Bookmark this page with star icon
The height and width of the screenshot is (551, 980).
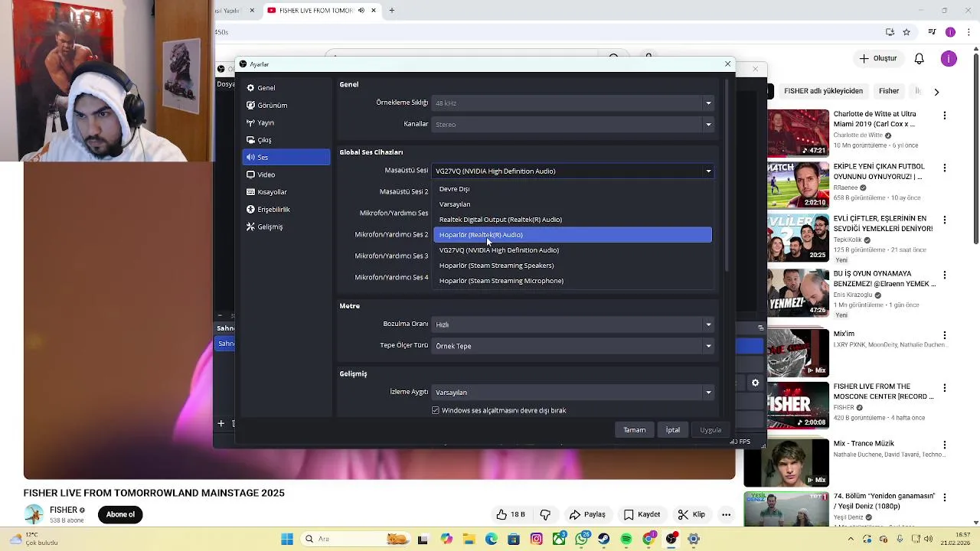pos(906,32)
